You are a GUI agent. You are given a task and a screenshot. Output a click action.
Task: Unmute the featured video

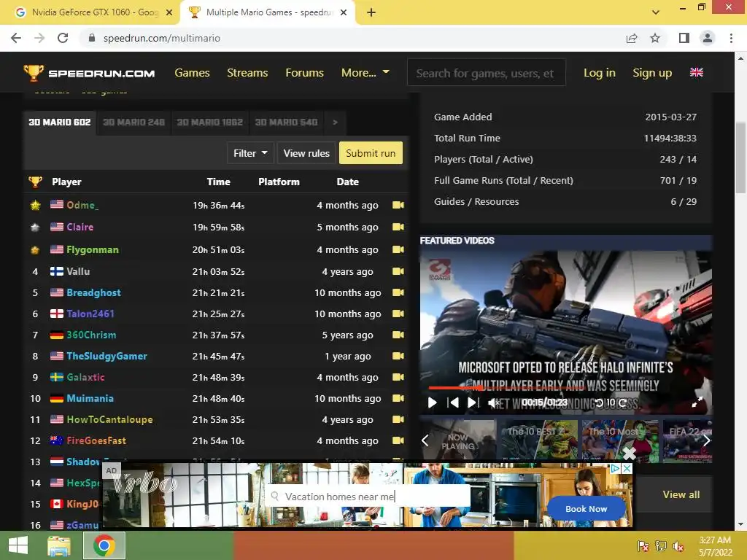pyautogui.click(x=494, y=402)
